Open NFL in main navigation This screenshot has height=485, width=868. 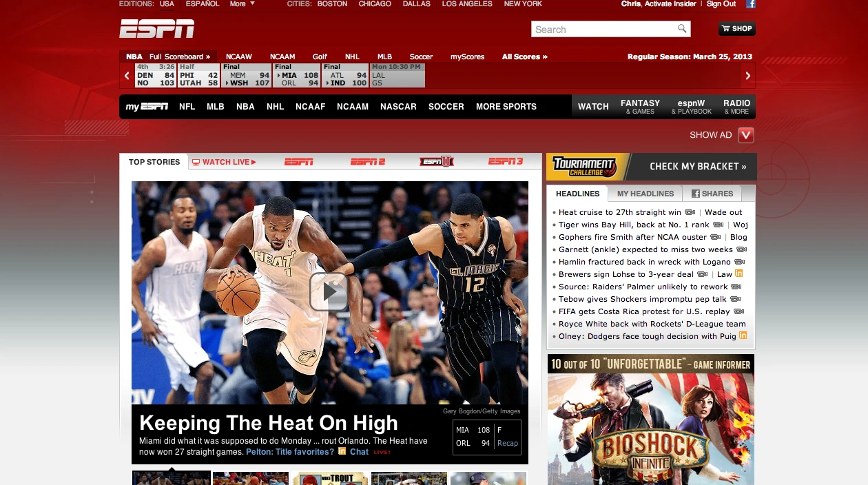(x=187, y=107)
